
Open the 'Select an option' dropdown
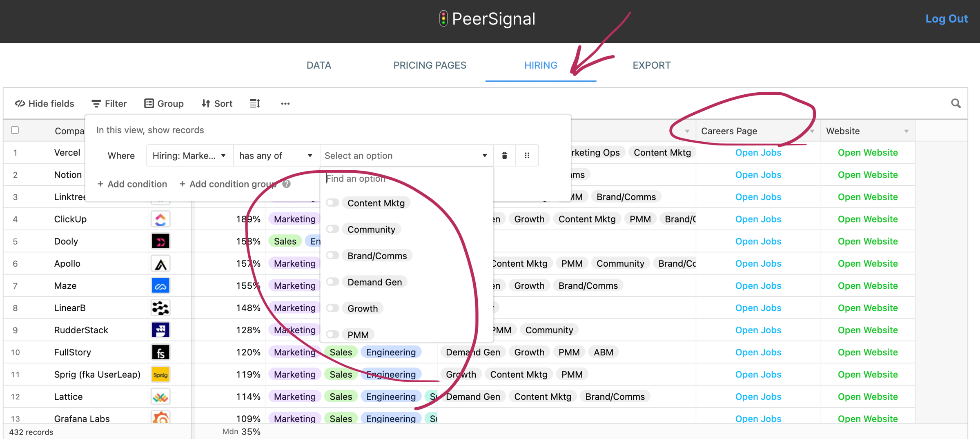coord(406,156)
